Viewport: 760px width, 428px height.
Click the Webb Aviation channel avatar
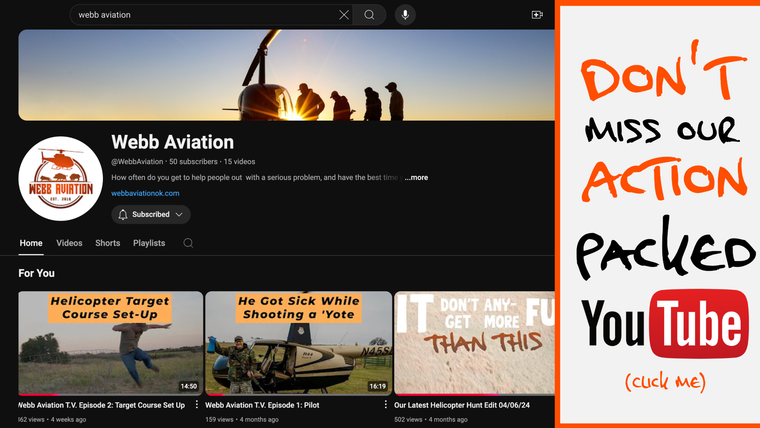coord(61,178)
